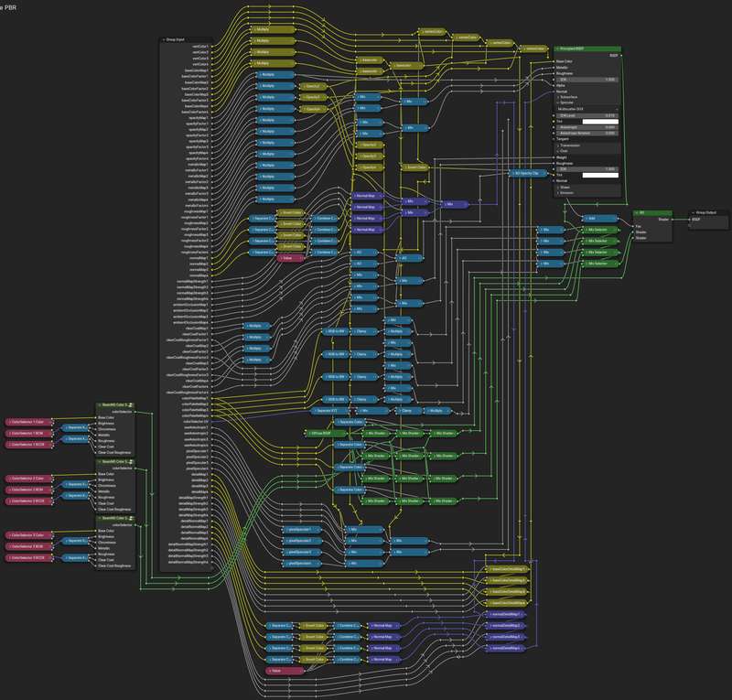
Task: Collapse the Group Input node
Action: click(x=164, y=39)
